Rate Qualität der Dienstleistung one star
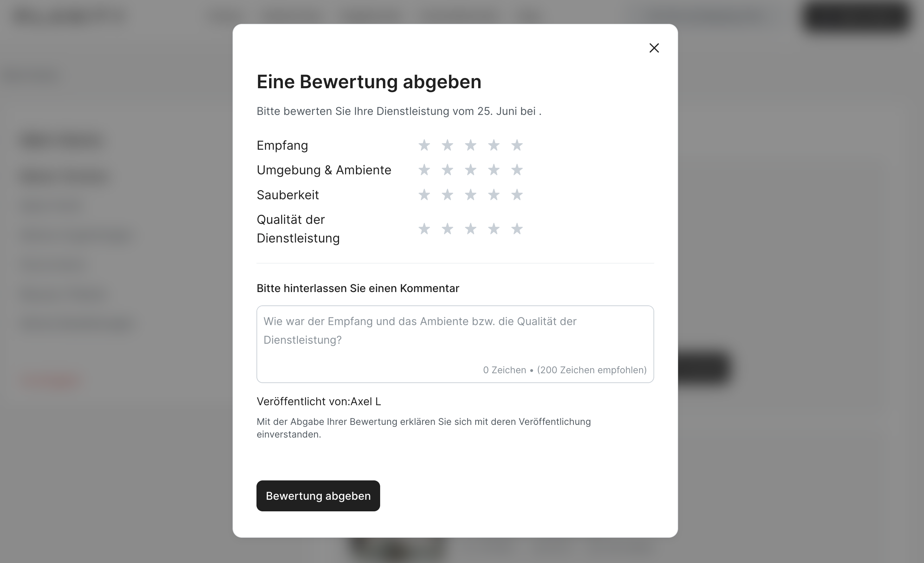924x563 pixels. point(424,229)
